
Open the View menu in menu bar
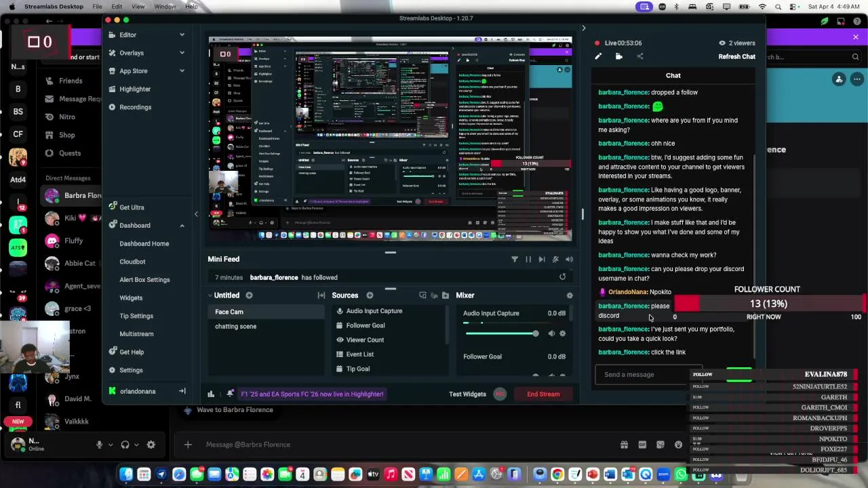(x=138, y=7)
